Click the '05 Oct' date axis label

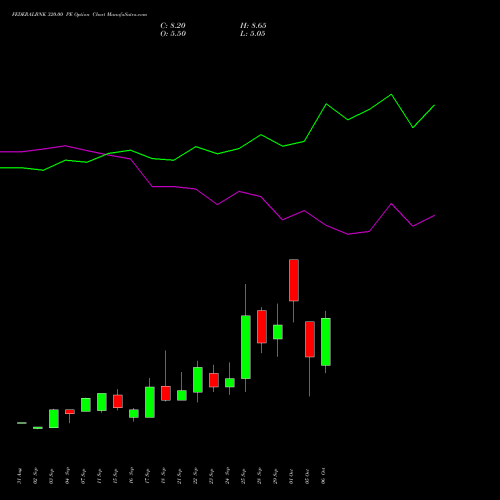307,476
